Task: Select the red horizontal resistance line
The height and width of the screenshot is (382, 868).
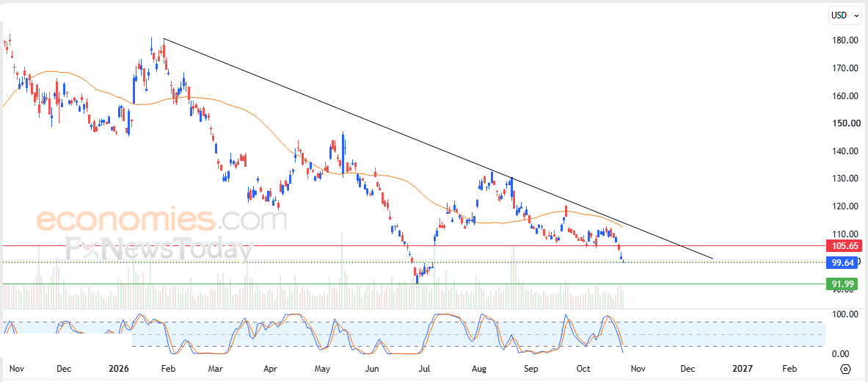Action: (412, 245)
